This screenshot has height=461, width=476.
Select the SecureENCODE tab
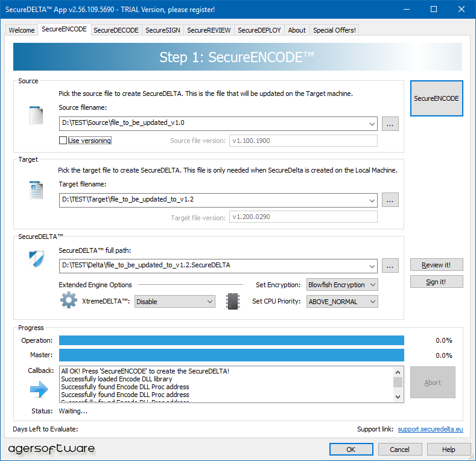coord(65,29)
